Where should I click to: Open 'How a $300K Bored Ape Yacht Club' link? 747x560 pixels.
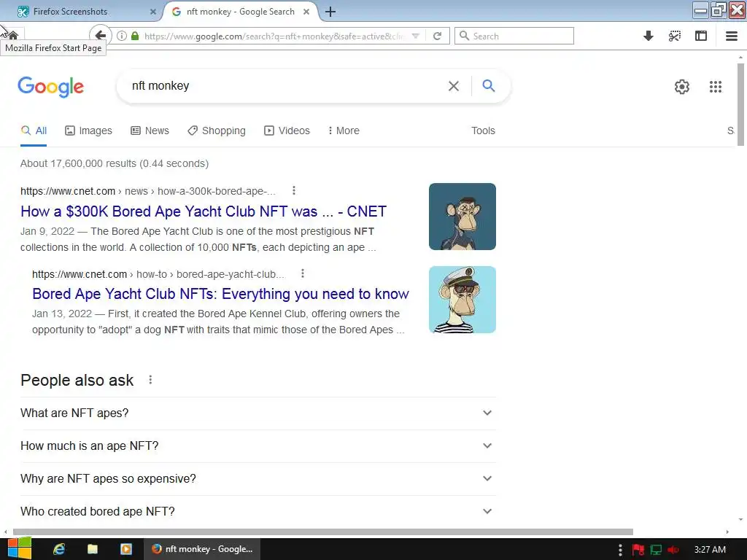click(204, 211)
